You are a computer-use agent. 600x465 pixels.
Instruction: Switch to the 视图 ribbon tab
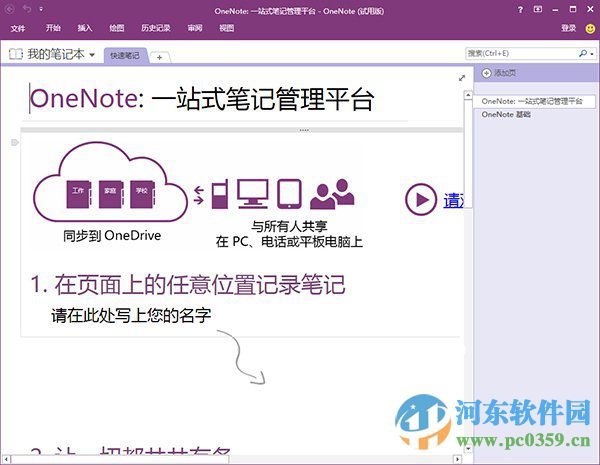227,28
